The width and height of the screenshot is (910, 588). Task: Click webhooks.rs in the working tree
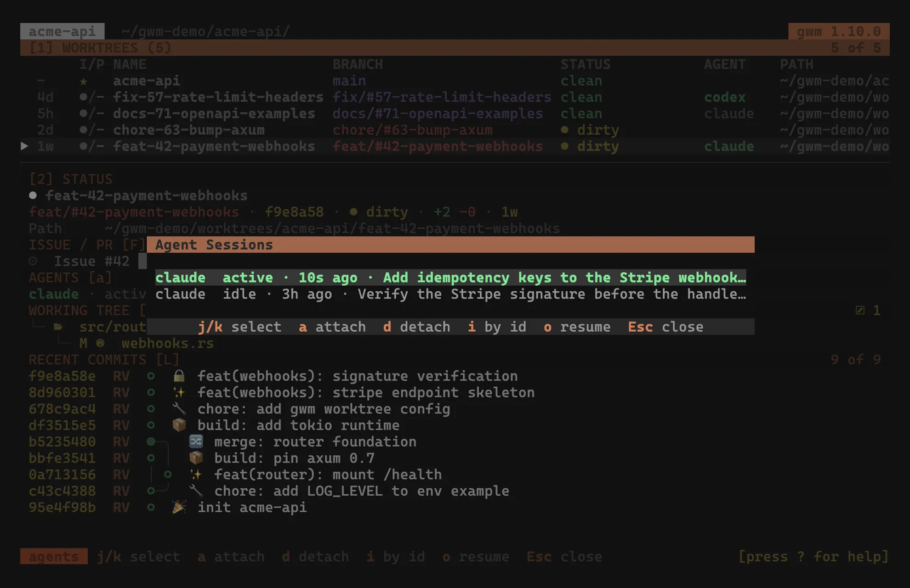[x=168, y=344]
